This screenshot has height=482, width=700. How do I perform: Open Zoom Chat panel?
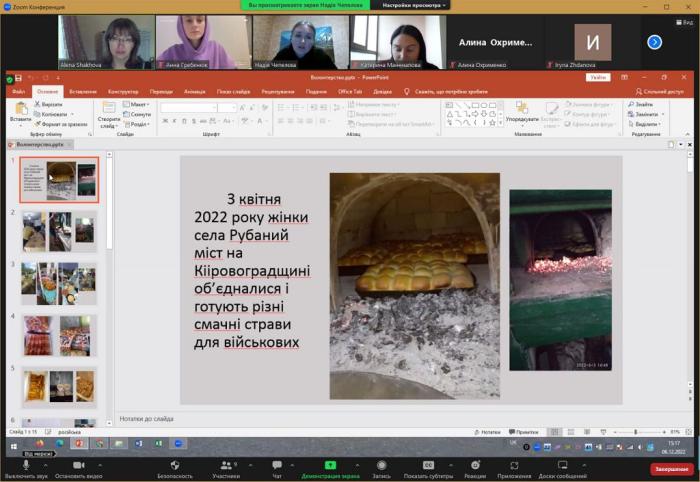point(277,466)
